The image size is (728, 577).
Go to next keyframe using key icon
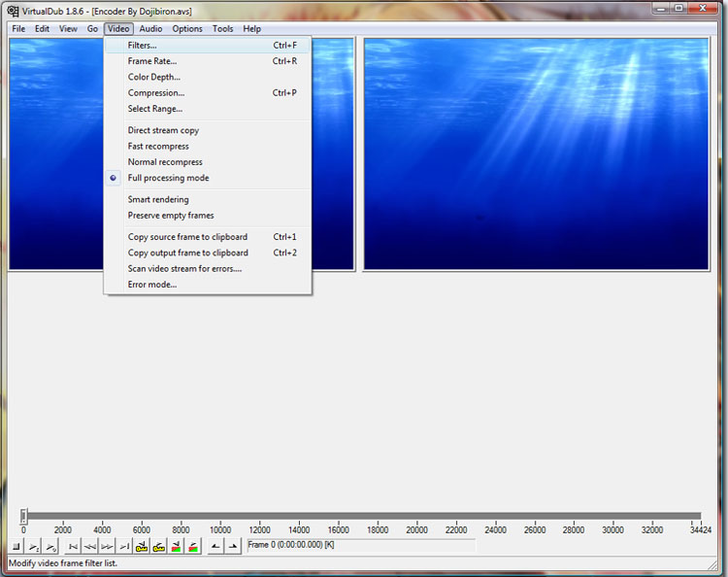tap(159, 547)
